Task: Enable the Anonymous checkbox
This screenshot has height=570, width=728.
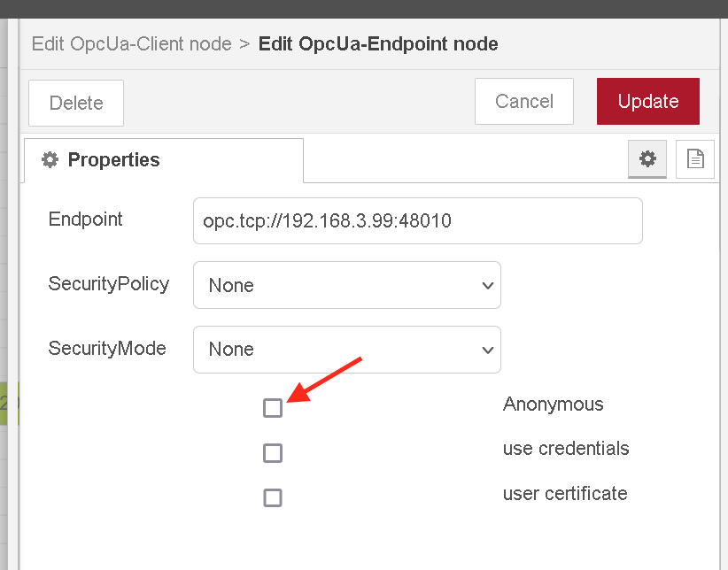Action: pos(273,408)
